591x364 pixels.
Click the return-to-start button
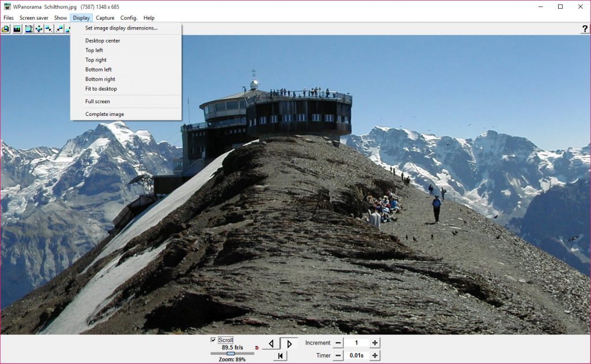tap(280, 356)
